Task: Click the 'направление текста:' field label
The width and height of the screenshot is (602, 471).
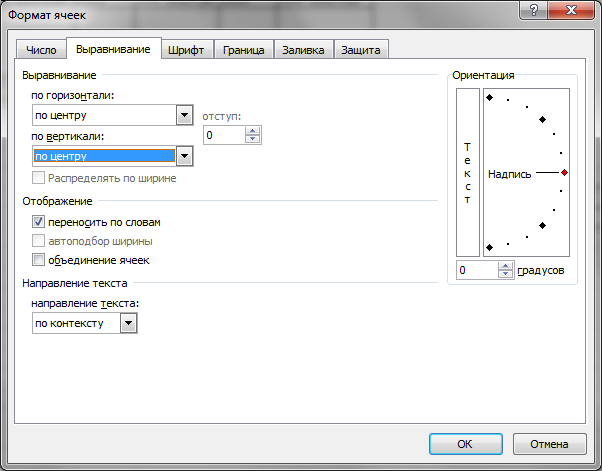Action: pyautogui.click(x=85, y=303)
